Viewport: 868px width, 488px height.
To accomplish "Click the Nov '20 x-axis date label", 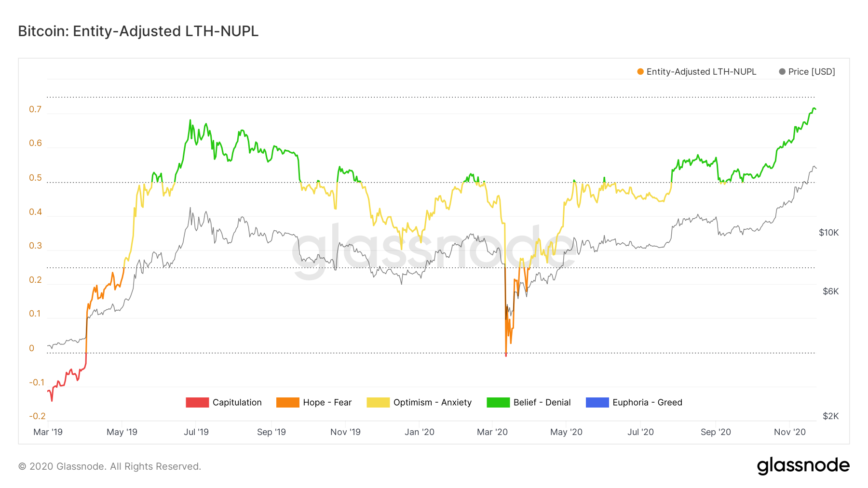I will coord(790,432).
